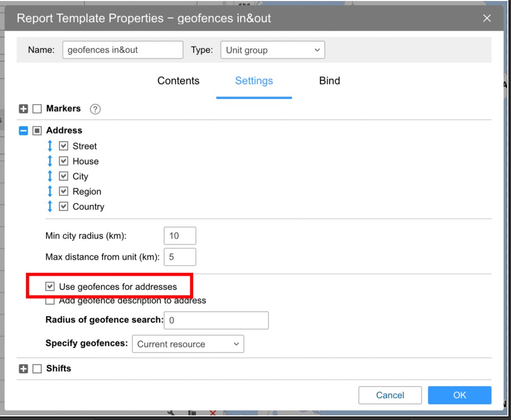511x420 pixels.
Task: Open the Specify geofences dropdown
Action: [188, 344]
